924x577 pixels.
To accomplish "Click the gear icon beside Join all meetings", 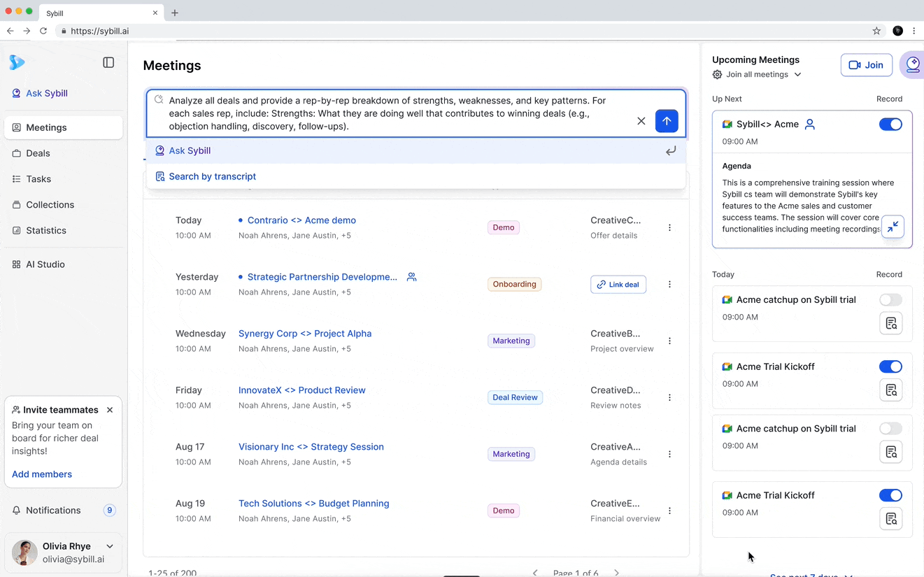I will [x=717, y=75].
